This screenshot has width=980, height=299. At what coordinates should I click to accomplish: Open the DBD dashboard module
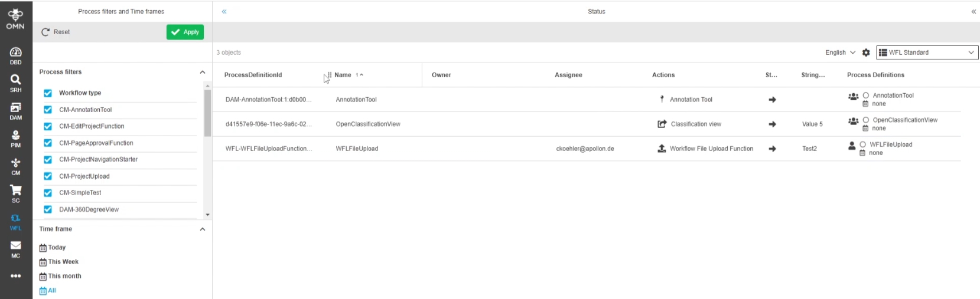click(x=16, y=55)
